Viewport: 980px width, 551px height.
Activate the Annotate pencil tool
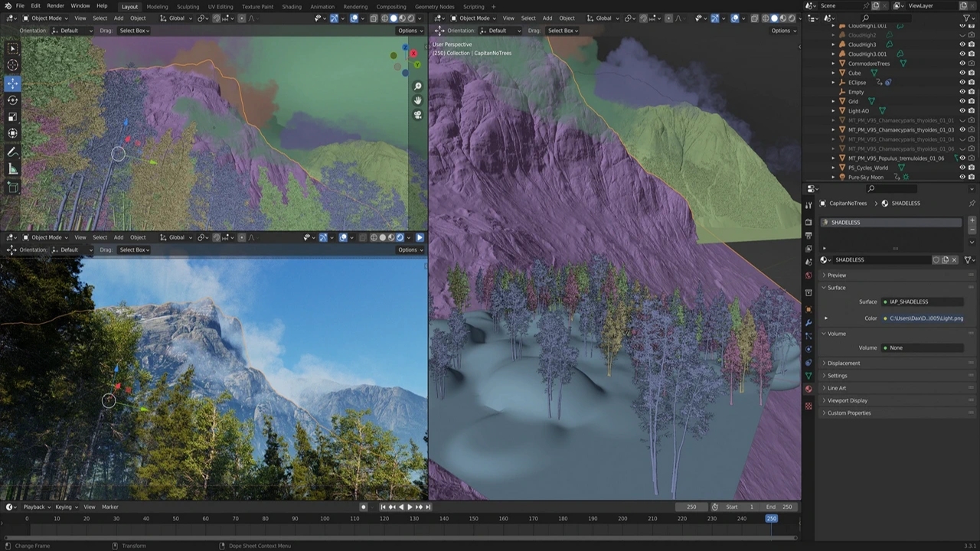pyautogui.click(x=13, y=152)
